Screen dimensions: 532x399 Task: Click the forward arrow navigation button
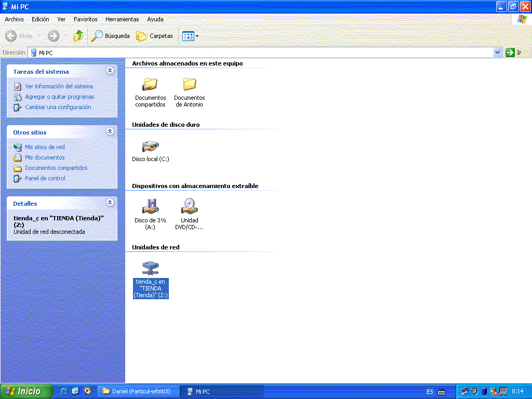coord(54,36)
